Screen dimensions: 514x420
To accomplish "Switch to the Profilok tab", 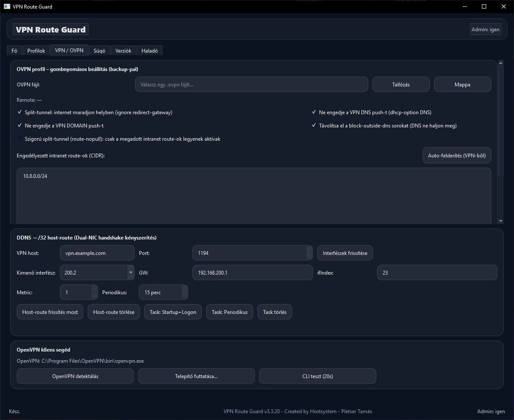I will [x=36, y=50].
